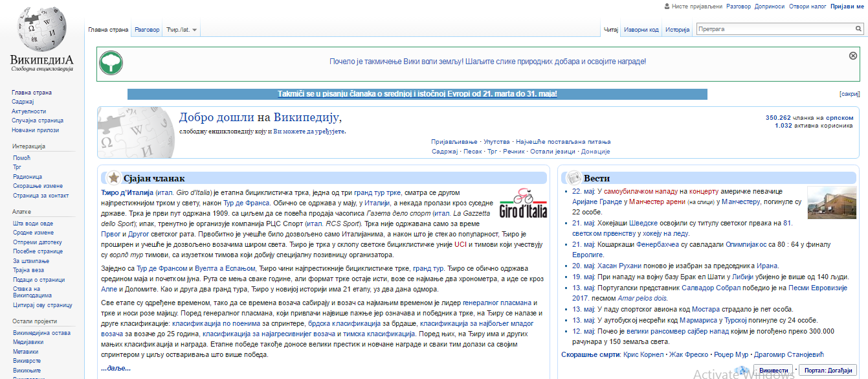Go to Случајна страница
868x379 pixels.
pyautogui.click(x=38, y=121)
